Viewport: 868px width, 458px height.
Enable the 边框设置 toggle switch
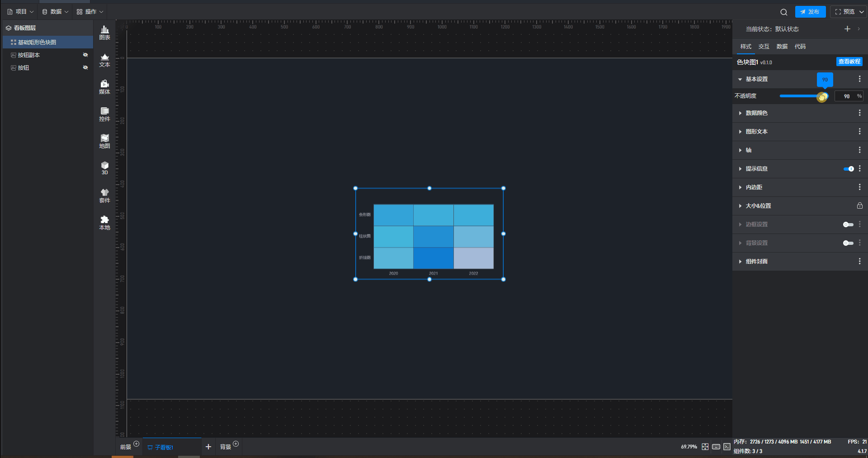click(x=848, y=224)
